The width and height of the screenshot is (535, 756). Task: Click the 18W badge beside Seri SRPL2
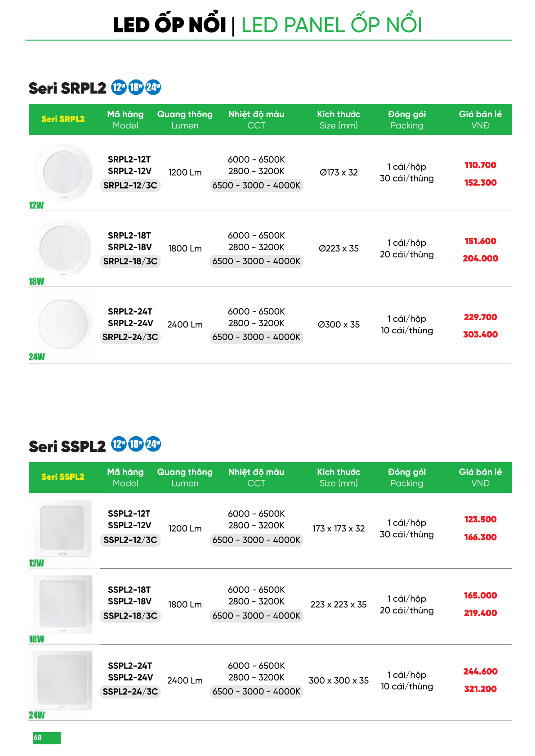136,87
